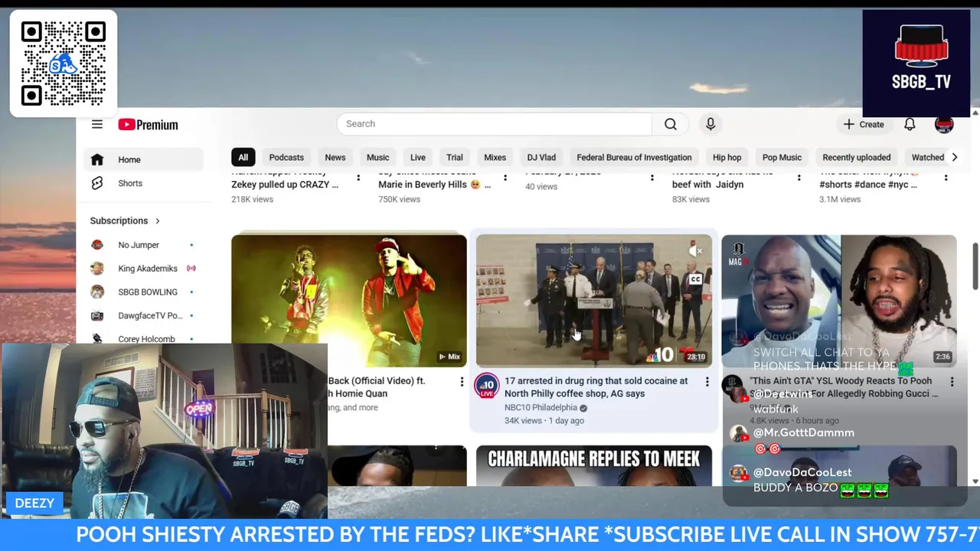Select the Pop Music filter chip
Viewport: 980px width, 551px height.
[782, 157]
